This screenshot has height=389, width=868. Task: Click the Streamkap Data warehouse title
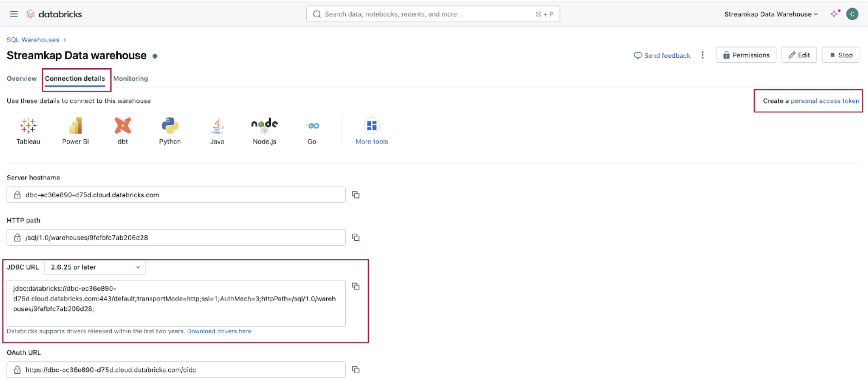point(76,55)
